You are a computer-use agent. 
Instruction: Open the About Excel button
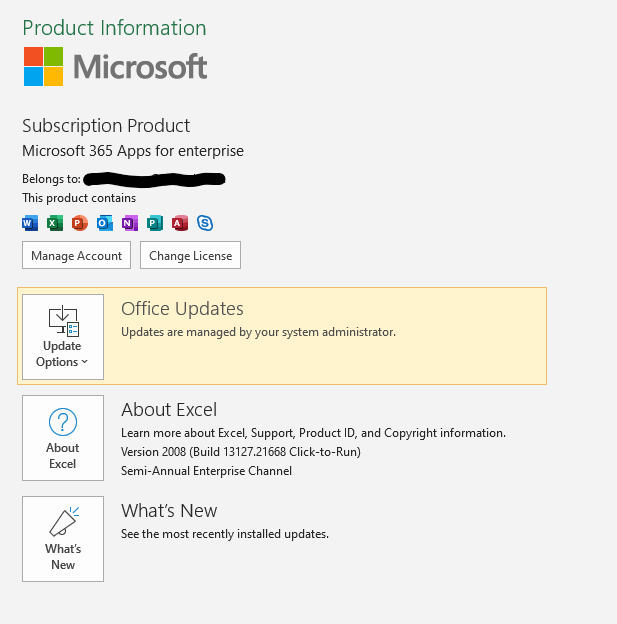click(63, 438)
